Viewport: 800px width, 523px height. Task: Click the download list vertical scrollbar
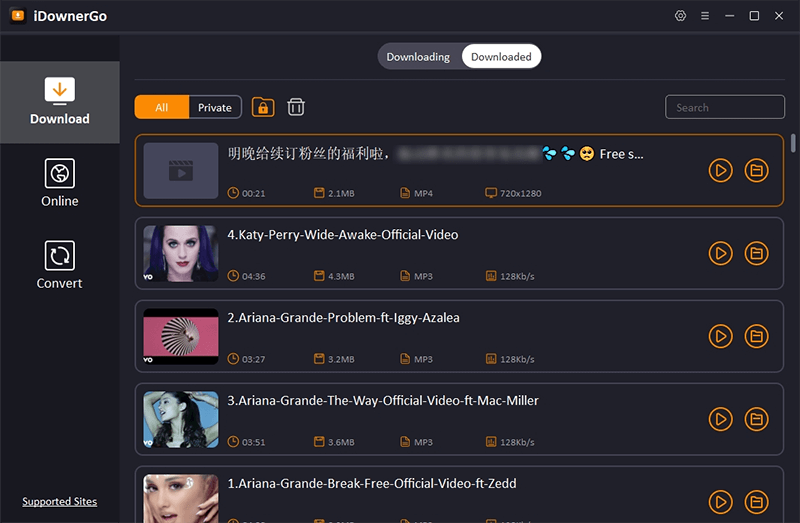tap(793, 143)
